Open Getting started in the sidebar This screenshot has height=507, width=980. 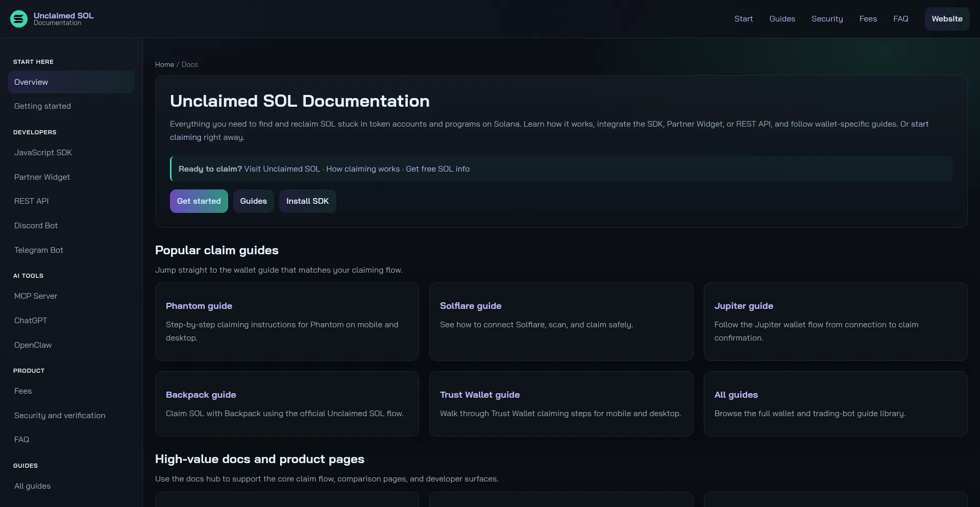[71, 106]
